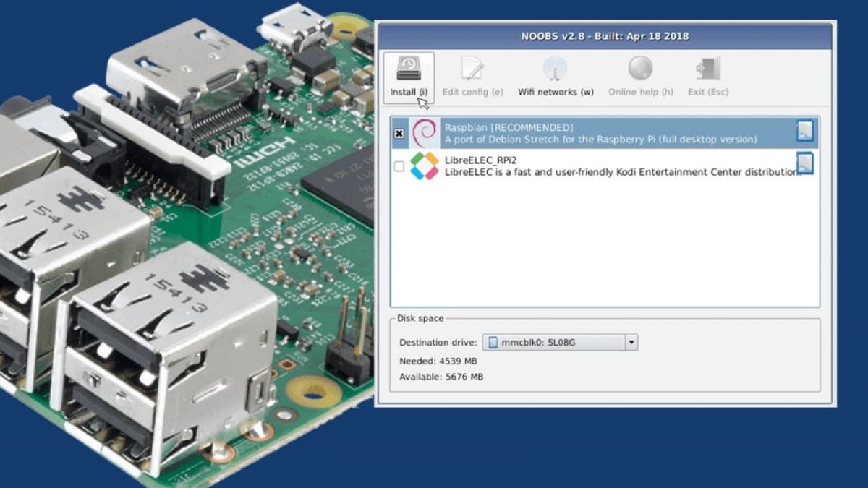Click SD card icon on Raspbian row
868x488 pixels.
pyautogui.click(x=804, y=131)
